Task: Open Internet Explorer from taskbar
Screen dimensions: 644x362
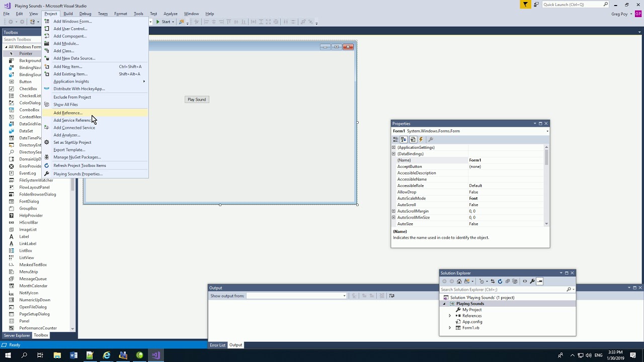Action: pos(107,355)
